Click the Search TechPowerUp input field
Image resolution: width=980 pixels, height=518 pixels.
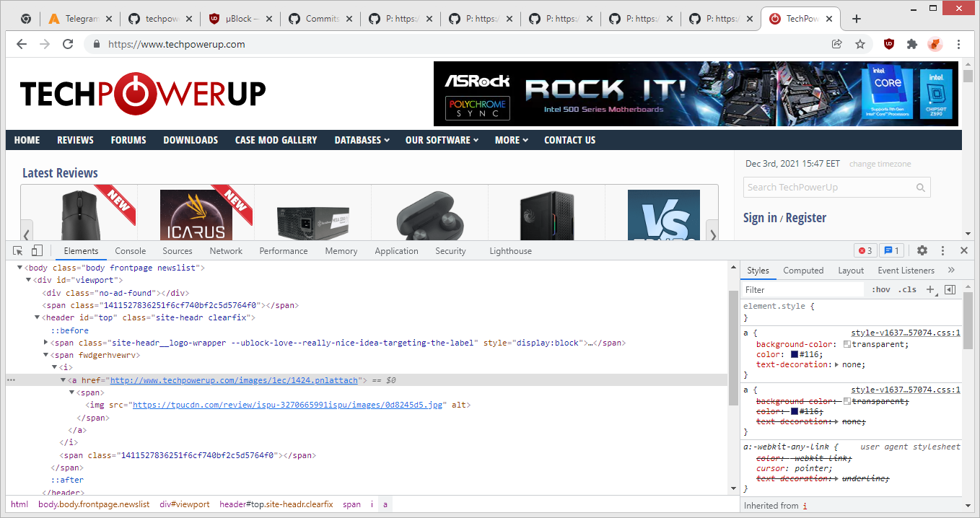click(823, 187)
